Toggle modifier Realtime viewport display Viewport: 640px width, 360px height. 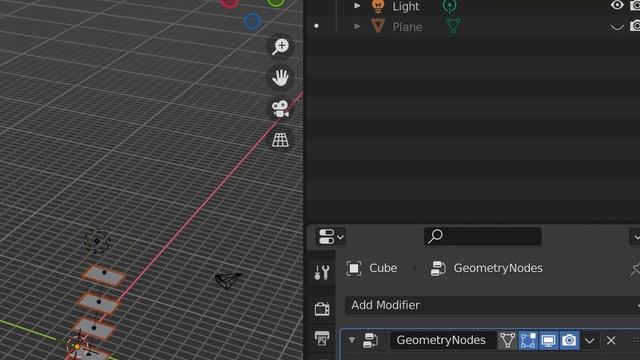(x=548, y=340)
